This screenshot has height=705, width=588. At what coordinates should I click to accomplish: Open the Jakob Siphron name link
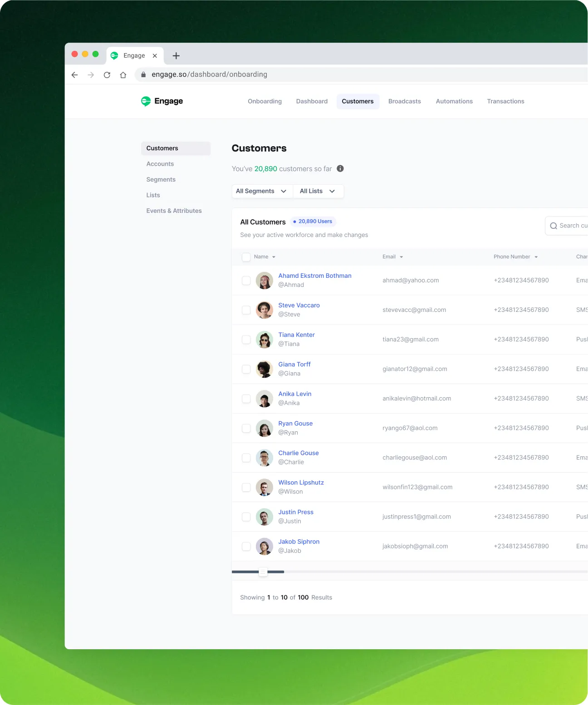(299, 542)
